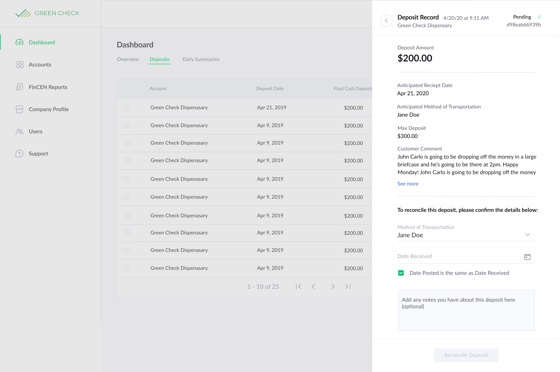Switch to the Overview tab
The height and width of the screenshot is (372, 560).
point(128,59)
